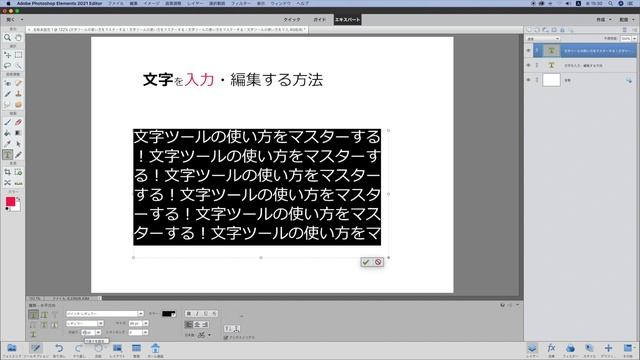
Task: Open the Create dropdown at top right
Action: pyautogui.click(x=604, y=20)
